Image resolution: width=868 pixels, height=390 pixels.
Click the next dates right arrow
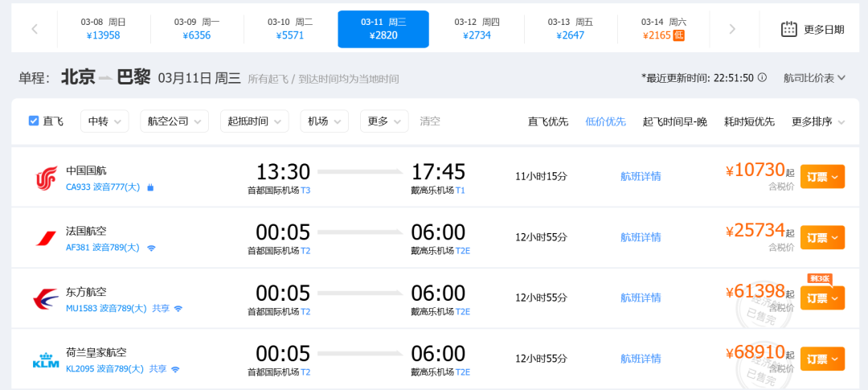[731, 29]
